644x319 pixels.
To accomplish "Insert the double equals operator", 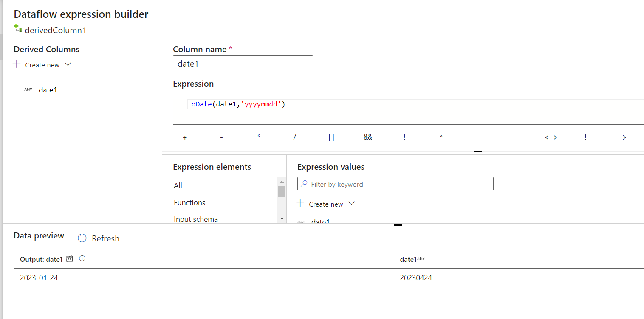I will (x=477, y=137).
